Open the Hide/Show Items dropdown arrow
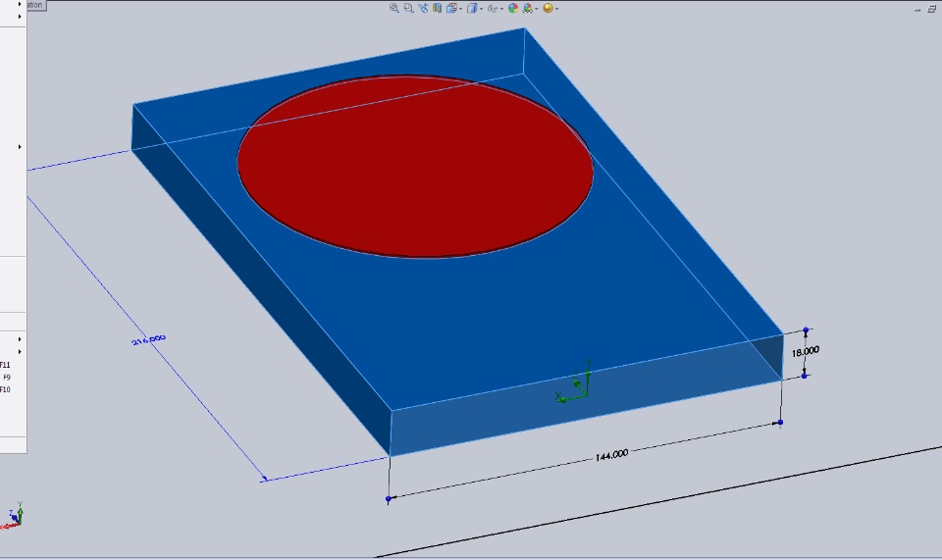The height and width of the screenshot is (560, 942). coord(501,9)
